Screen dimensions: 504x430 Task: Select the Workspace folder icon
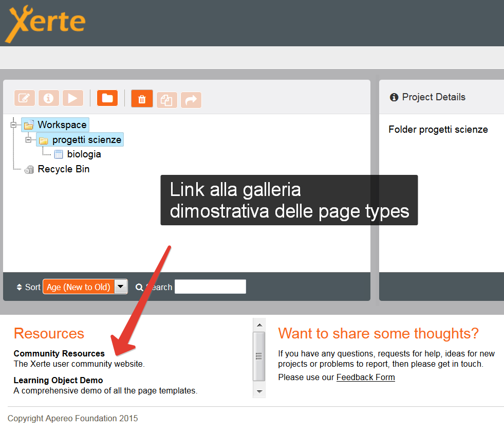point(29,125)
